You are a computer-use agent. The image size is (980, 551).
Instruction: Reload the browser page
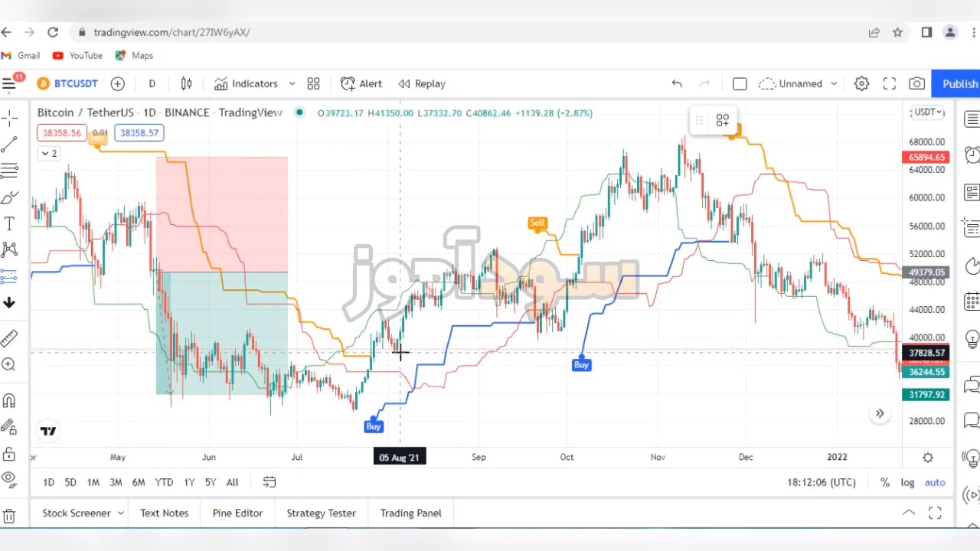[53, 32]
